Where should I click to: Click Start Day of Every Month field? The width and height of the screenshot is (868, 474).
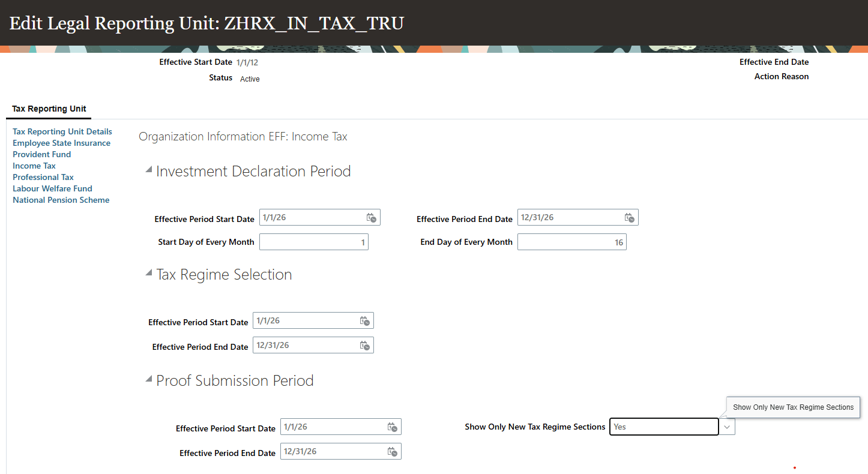pos(314,242)
